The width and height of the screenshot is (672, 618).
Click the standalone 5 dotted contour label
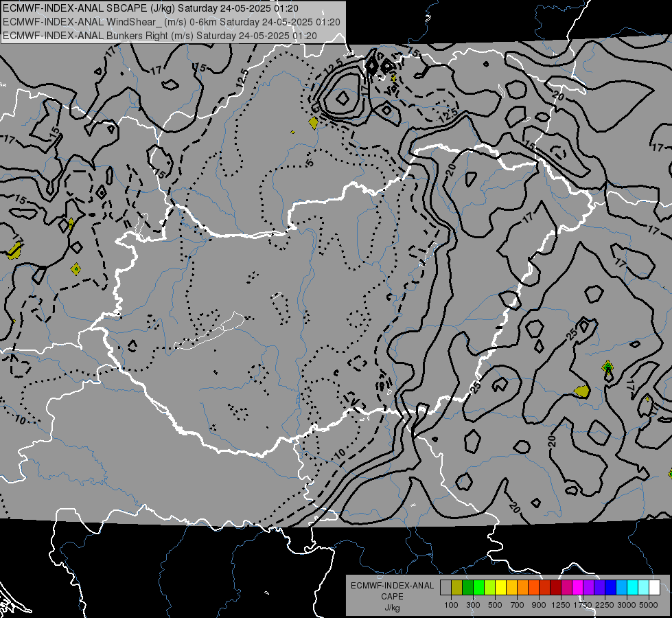pyautogui.click(x=310, y=163)
